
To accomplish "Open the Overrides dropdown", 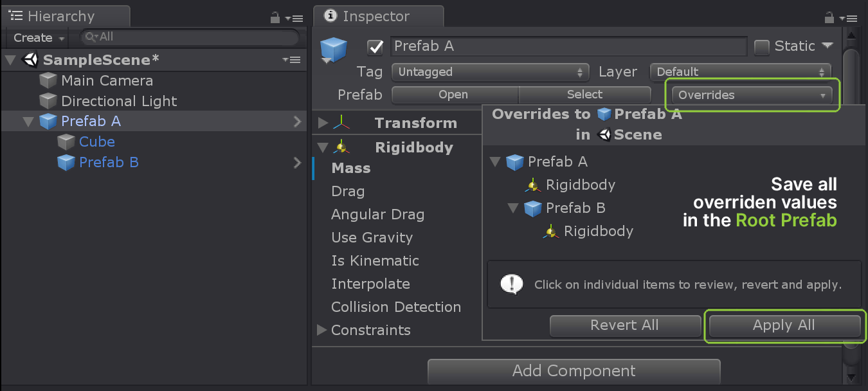I will pos(751,95).
